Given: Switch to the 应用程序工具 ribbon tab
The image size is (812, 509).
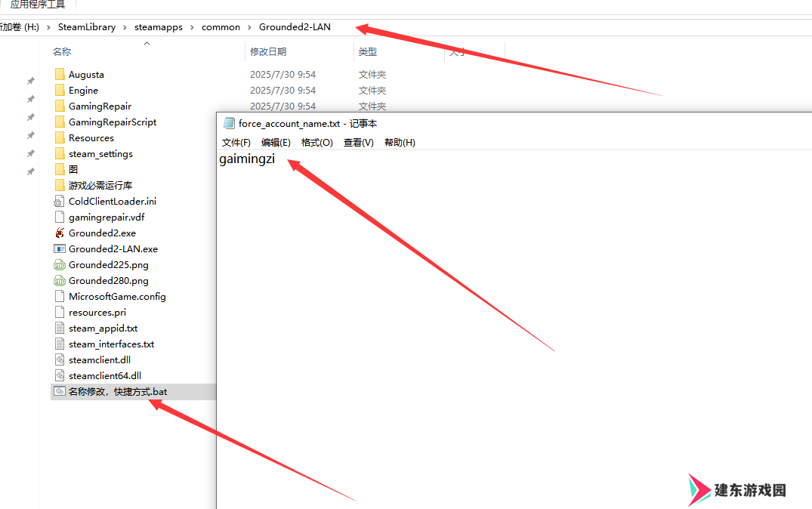Looking at the screenshot, I should 37,5.
